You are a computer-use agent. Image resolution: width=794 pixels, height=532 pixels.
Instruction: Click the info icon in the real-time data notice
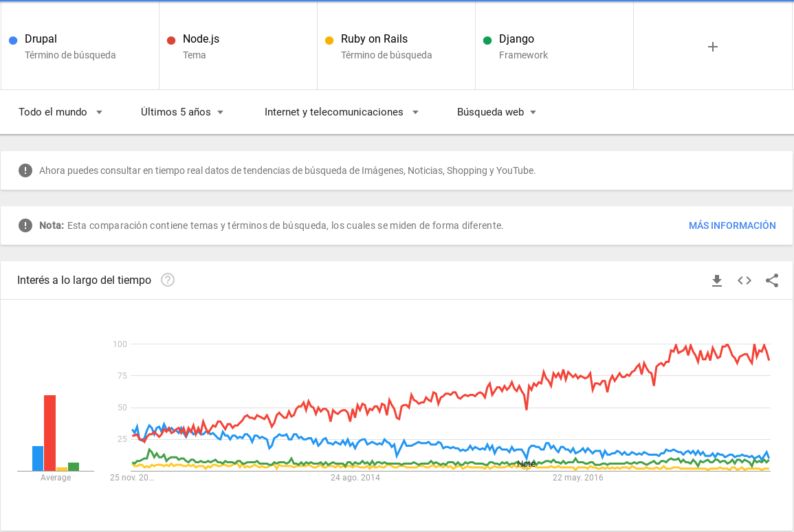[25, 170]
